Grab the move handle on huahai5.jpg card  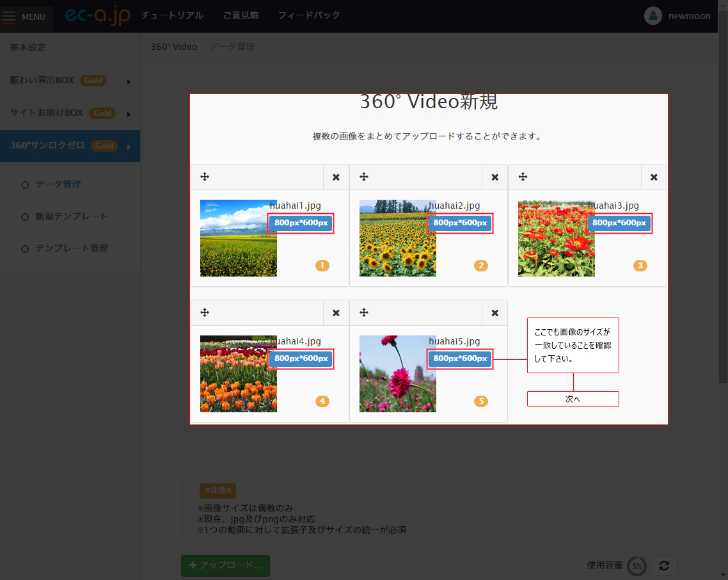tap(364, 312)
